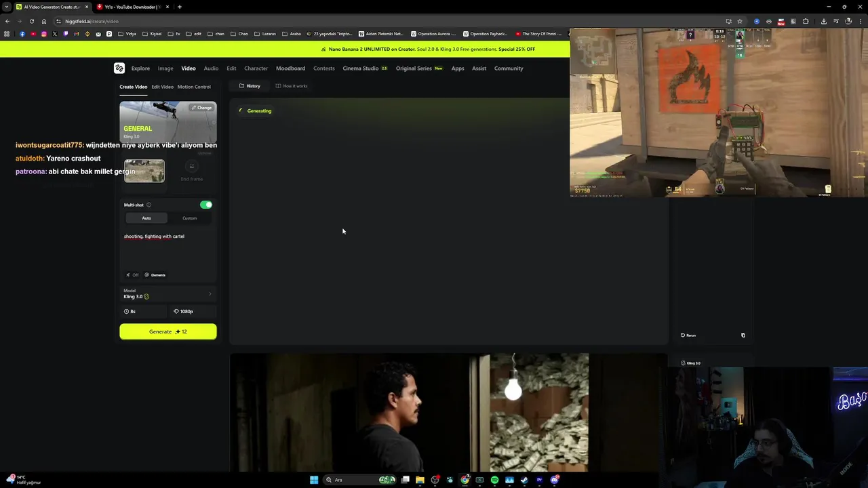
Task: Go to Moodboard page
Action: (290, 68)
